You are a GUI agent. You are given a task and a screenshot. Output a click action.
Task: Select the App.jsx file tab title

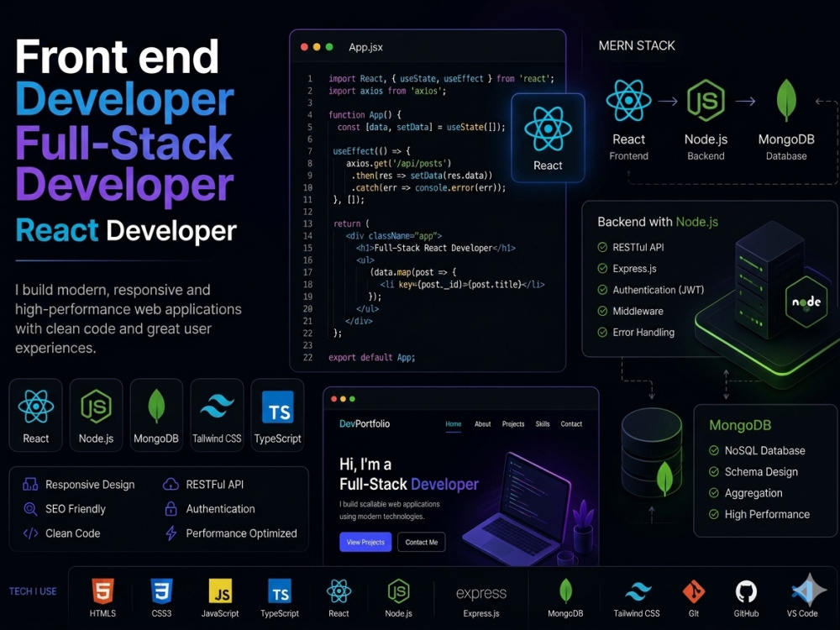(x=366, y=47)
